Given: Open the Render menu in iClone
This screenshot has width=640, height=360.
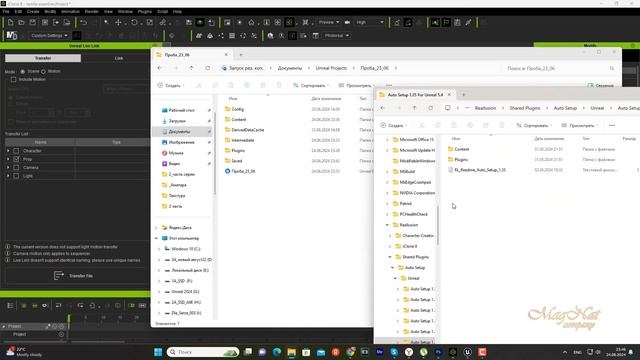Looking at the screenshot, I should (x=92, y=11).
